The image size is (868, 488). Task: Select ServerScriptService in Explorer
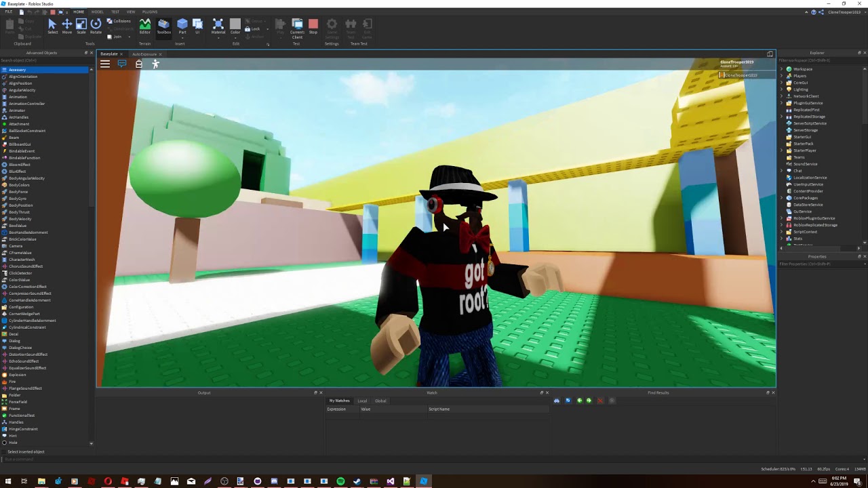pyautogui.click(x=810, y=123)
